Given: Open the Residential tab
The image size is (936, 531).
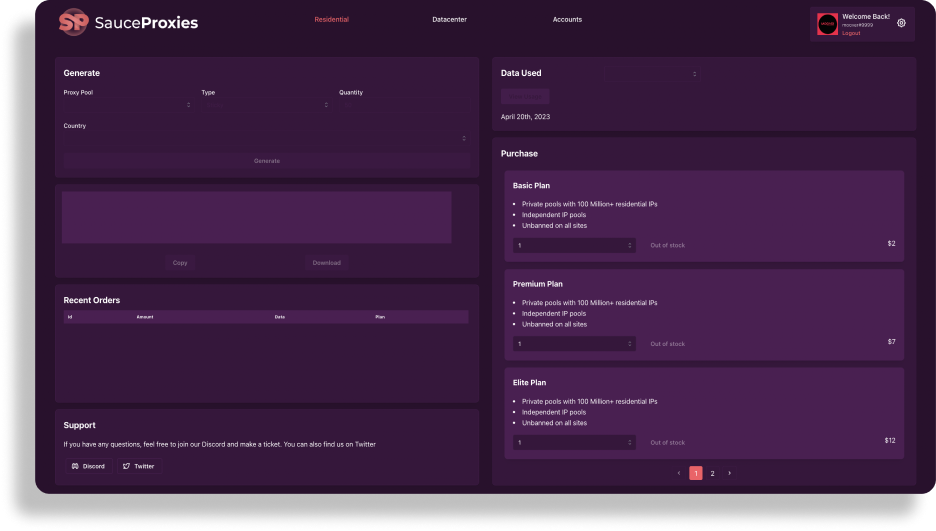Looking at the screenshot, I should click(331, 19).
